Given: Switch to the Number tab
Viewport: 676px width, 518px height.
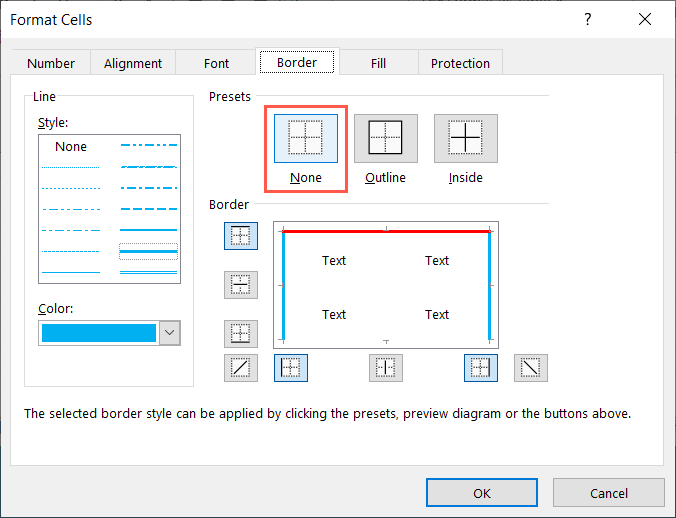Looking at the screenshot, I should 51,63.
